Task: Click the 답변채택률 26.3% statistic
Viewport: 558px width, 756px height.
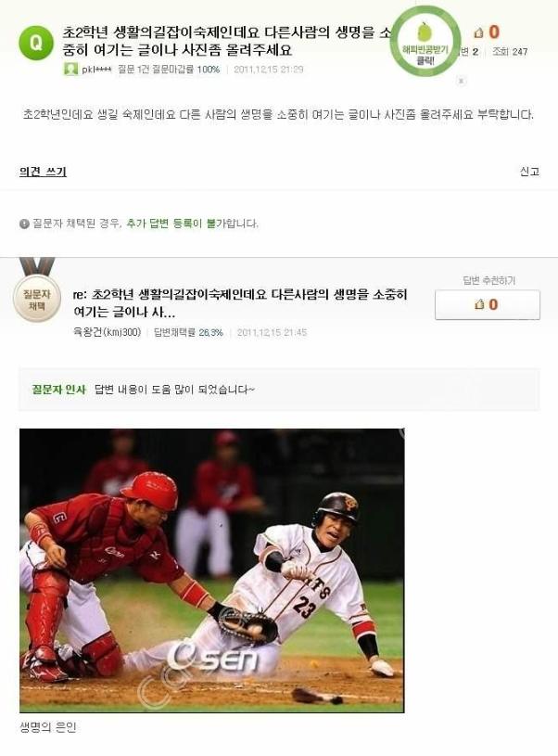Action: point(188,332)
